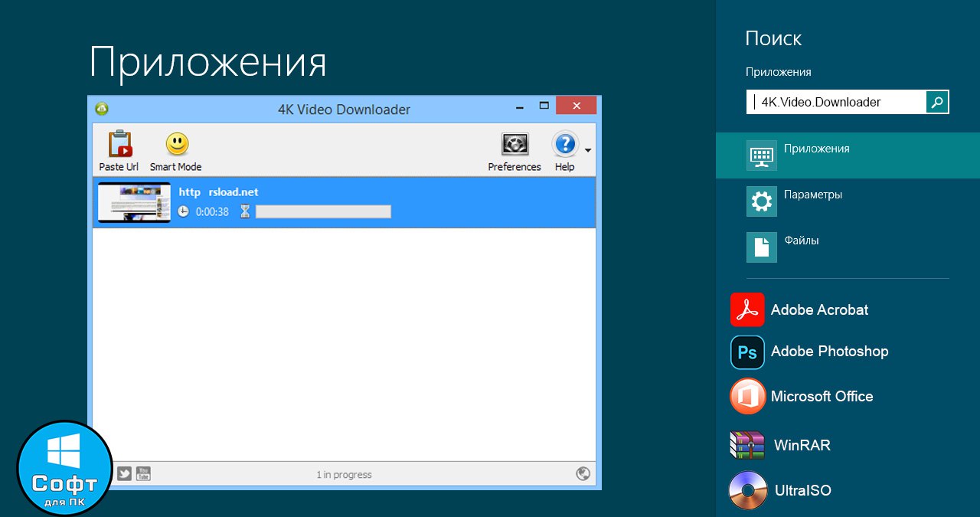Click the Adobe Photoshop label
This screenshot has width=980, height=517.
[829, 352]
